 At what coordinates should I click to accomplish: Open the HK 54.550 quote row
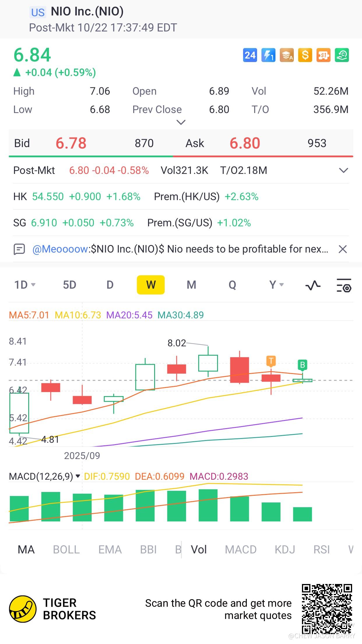point(181,197)
